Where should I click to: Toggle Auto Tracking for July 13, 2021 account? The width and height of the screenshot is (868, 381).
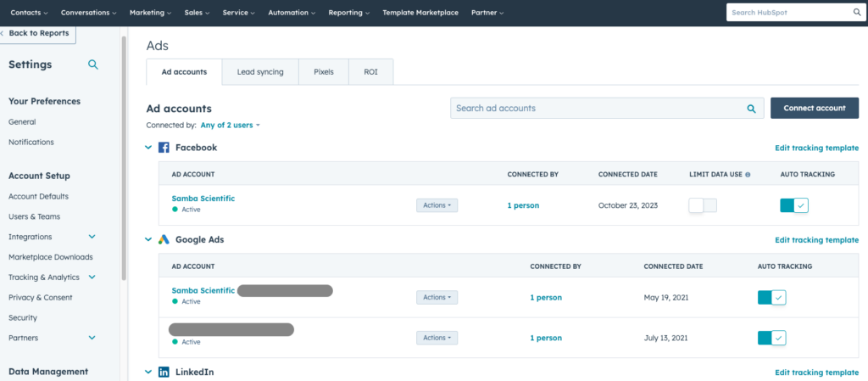point(771,338)
